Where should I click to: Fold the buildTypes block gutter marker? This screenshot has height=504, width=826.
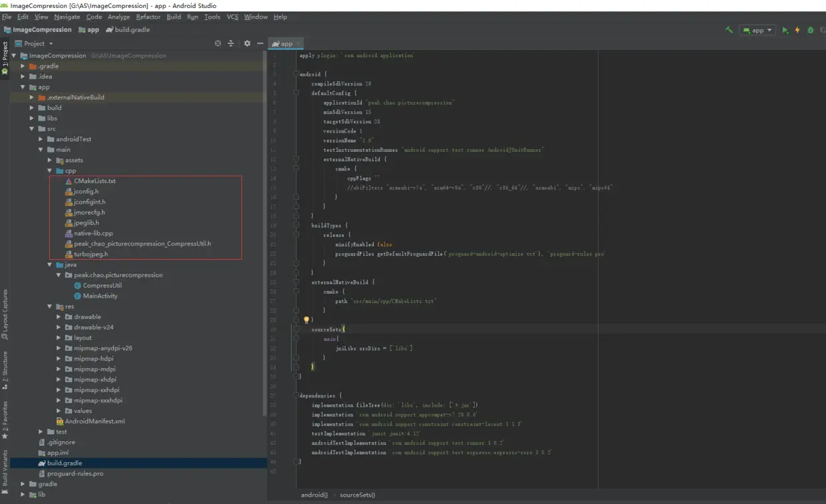pos(296,225)
